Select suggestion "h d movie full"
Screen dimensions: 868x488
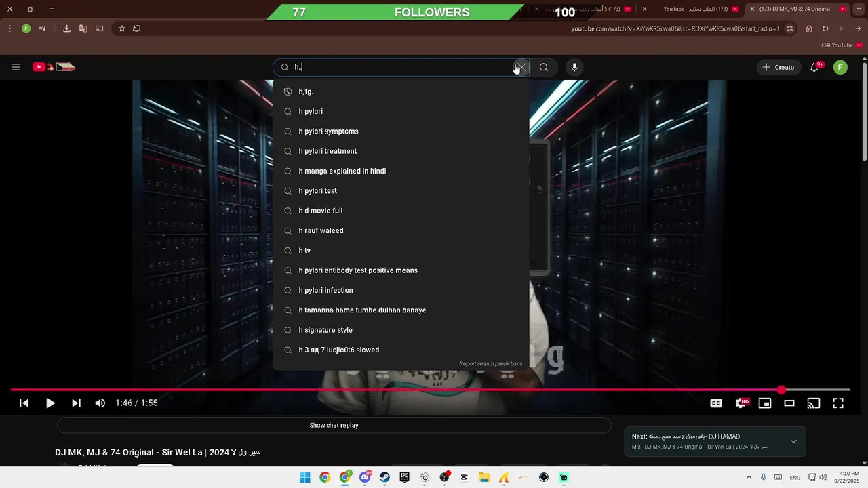click(401, 211)
